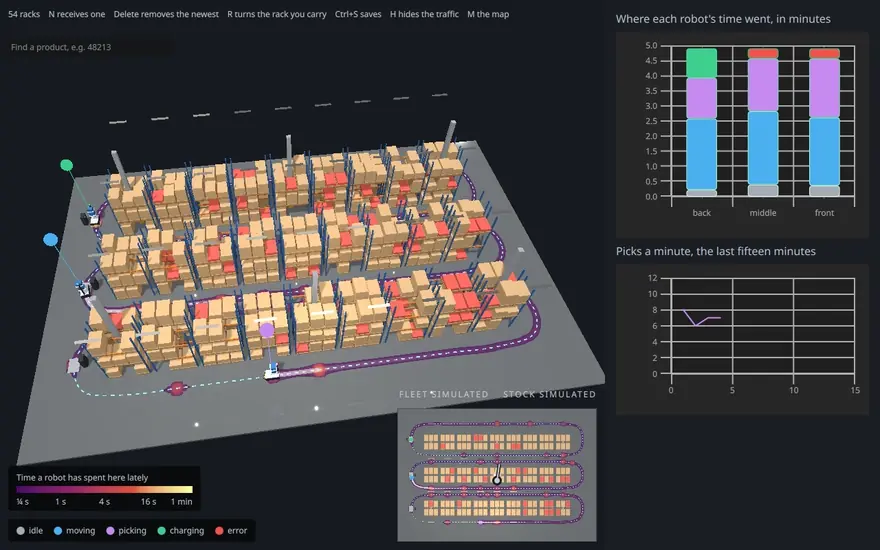Click the red error segment of the front bar
The height and width of the screenshot is (550, 880).
coord(824,53)
